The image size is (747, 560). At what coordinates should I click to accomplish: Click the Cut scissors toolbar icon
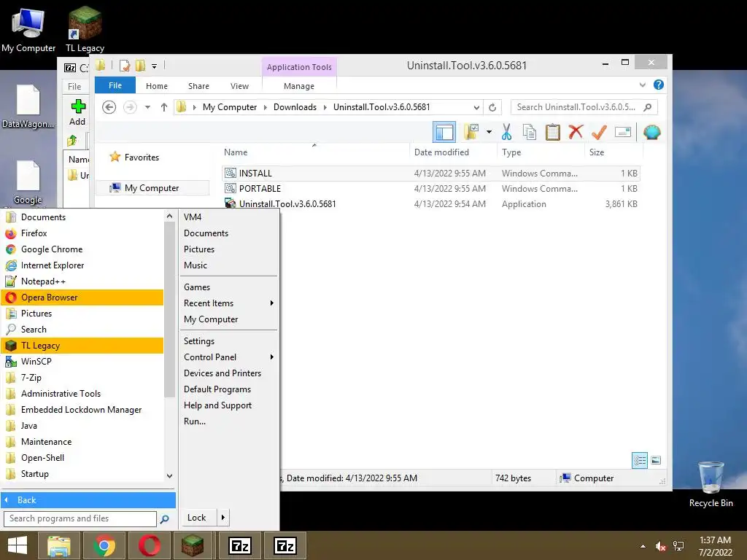click(x=506, y=132)
